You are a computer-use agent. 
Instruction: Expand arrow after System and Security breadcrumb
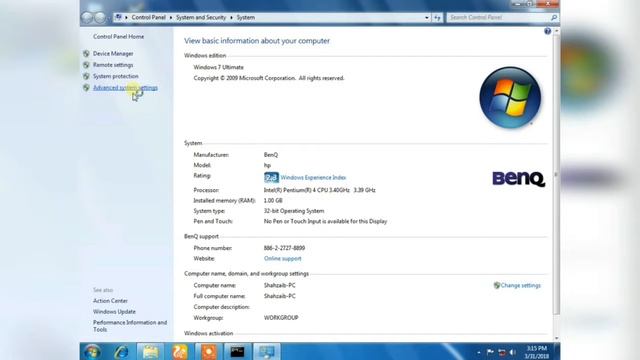pyautogui.click(x=231, y=18)
